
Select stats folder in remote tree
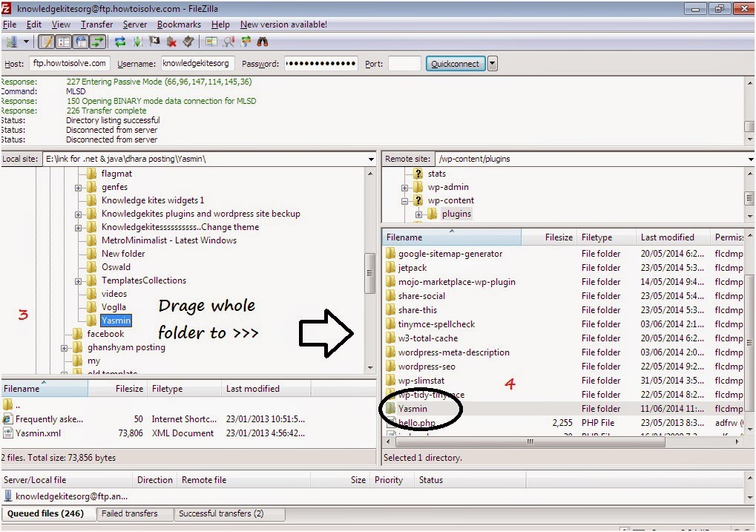tap(437, 173)
